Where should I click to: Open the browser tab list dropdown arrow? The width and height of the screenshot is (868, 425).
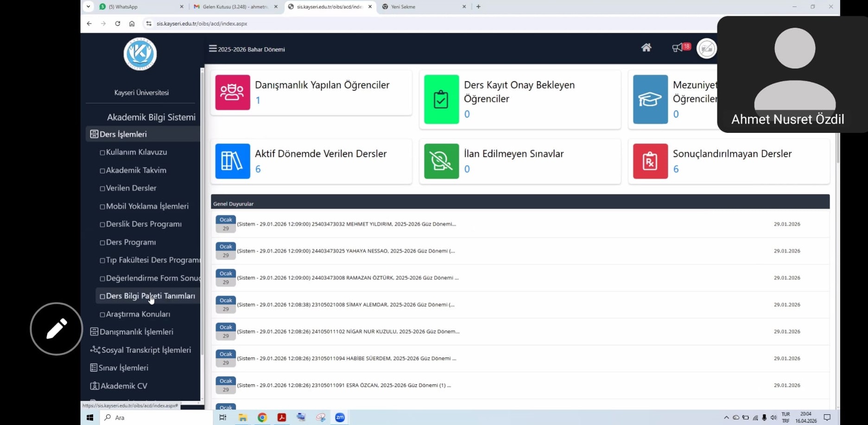point(88,6)
